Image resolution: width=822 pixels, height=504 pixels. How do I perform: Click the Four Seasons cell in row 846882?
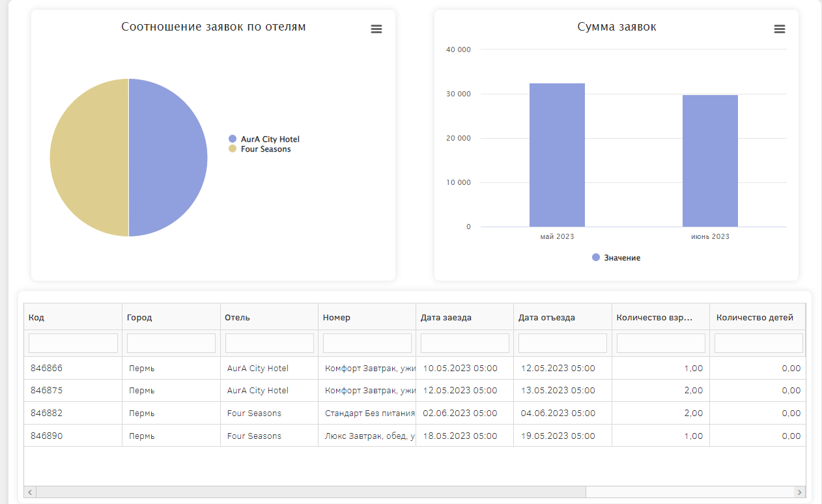[x=269, y=413]
